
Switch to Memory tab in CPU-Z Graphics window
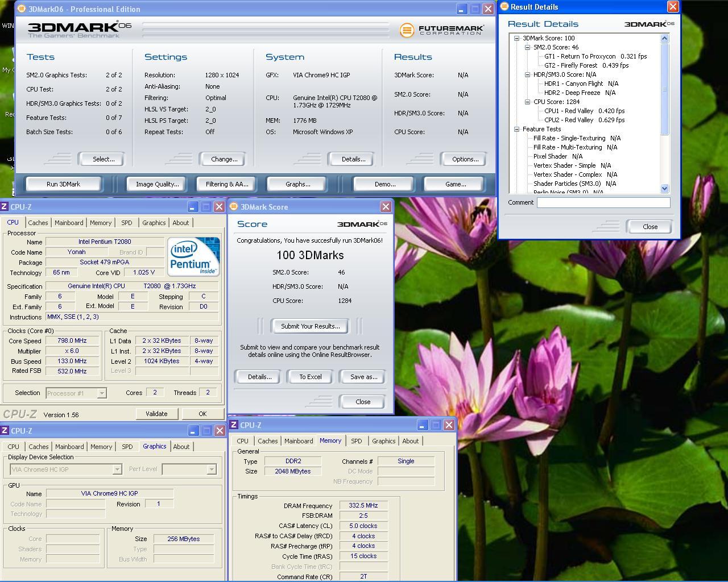point(101,447)
